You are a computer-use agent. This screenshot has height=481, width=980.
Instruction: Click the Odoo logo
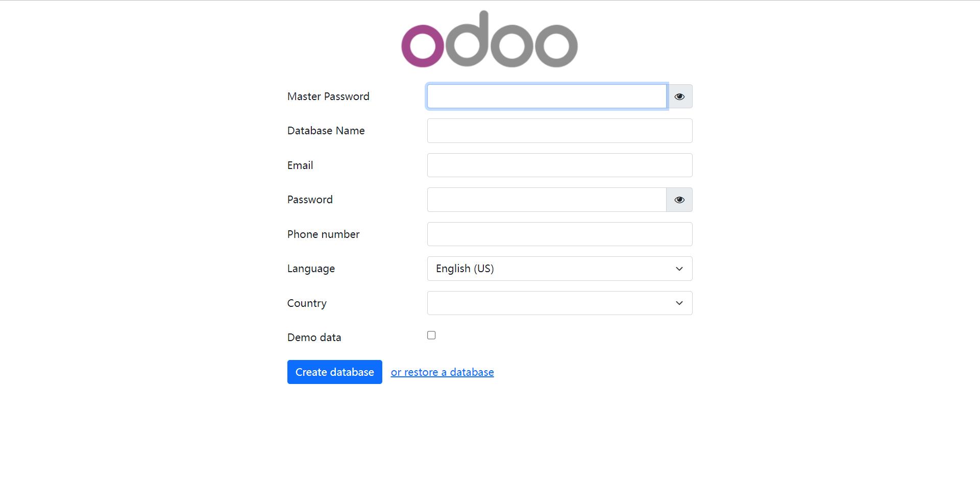click(489, 41)
